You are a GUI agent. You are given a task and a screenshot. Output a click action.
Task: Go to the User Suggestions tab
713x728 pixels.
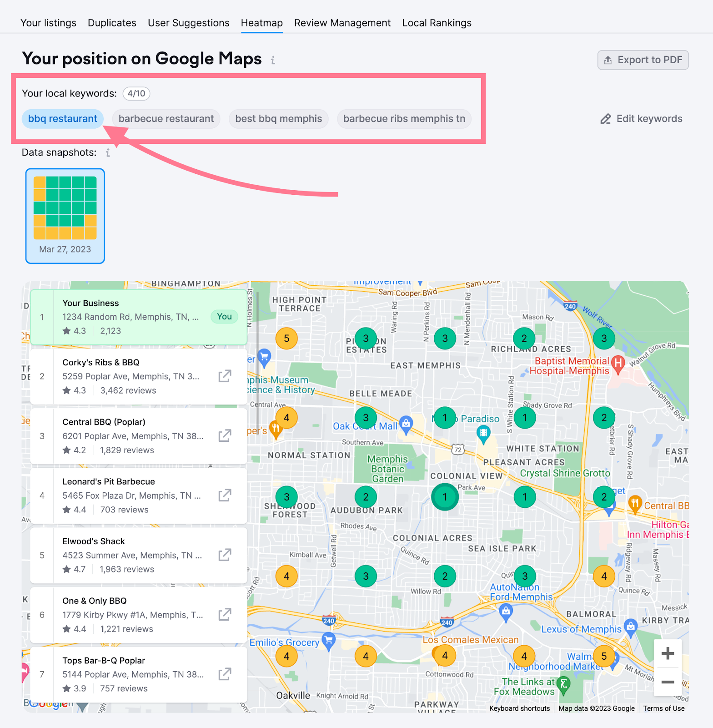(x=189, y=23)
